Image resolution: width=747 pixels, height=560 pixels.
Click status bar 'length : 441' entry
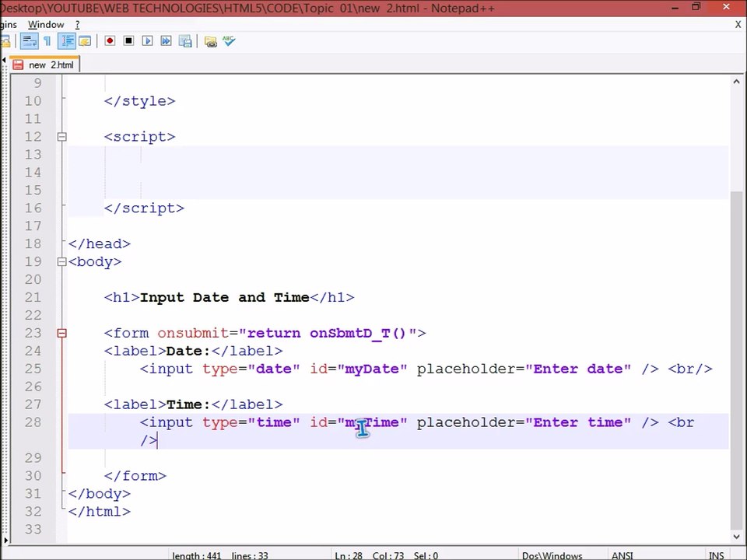(x=197, y=555)
